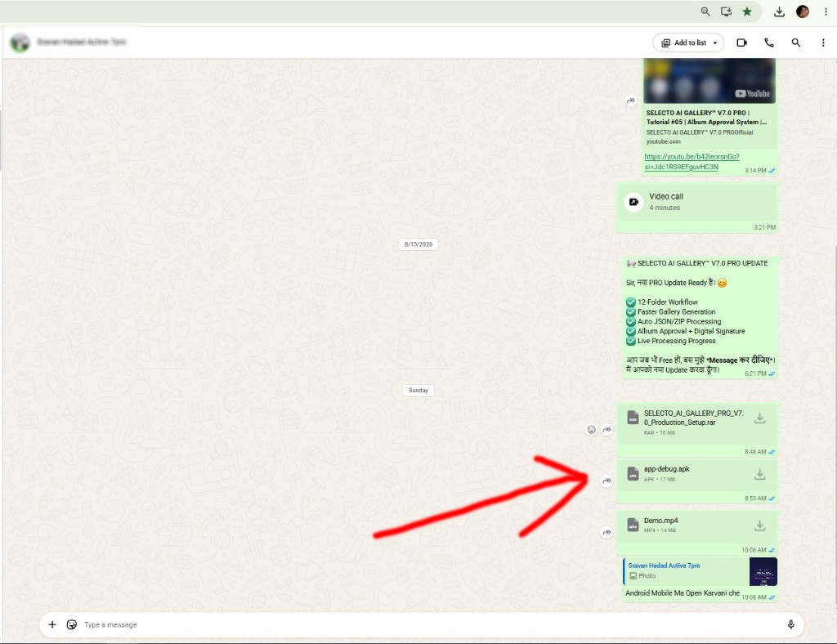Open contact profile picture in header
The image size is (837, 644).
[20, 42]
